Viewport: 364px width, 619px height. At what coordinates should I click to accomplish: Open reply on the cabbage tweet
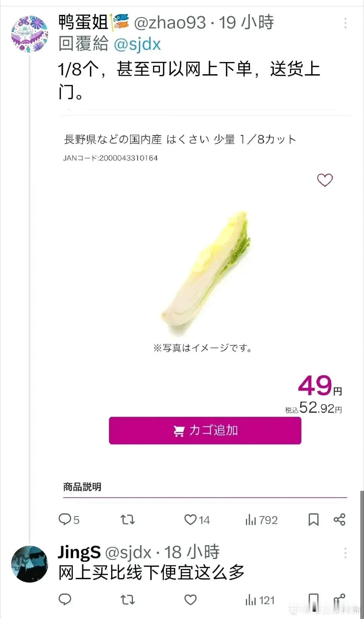69,520
